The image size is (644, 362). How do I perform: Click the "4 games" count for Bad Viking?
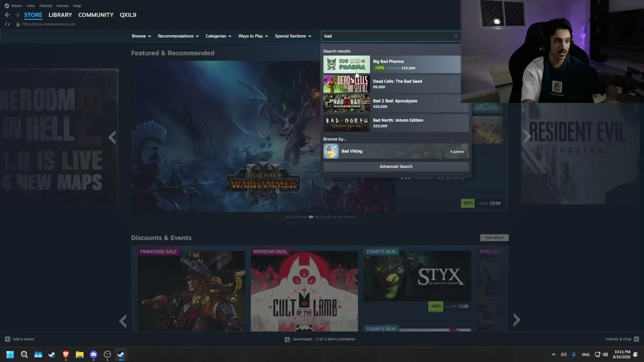pos(457,151)
